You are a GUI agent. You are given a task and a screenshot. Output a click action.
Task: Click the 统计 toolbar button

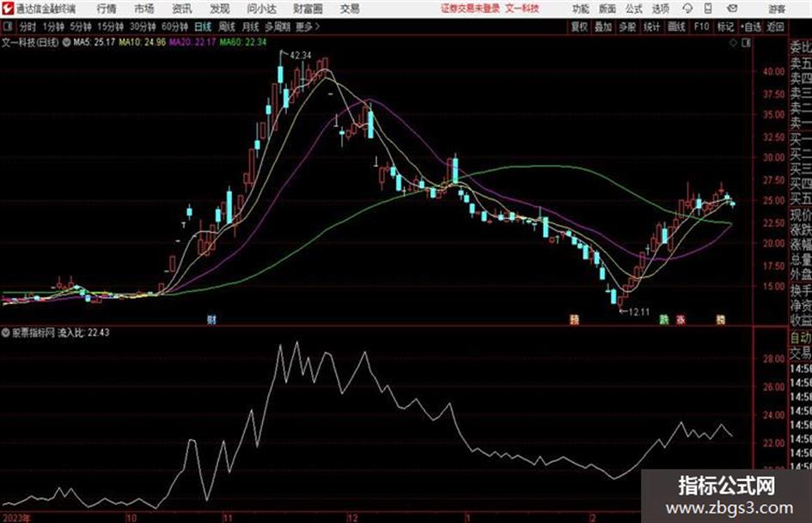[x=652, y=27]
